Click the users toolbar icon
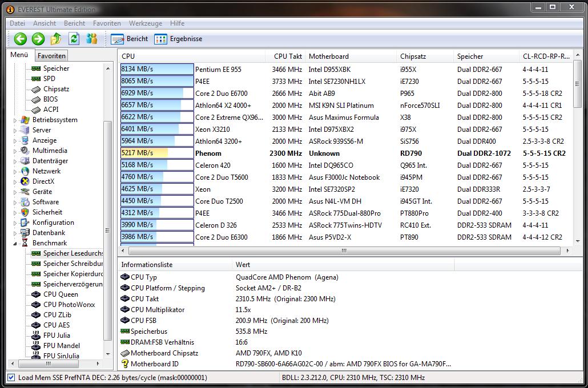This screenshot has height=388, width=588. point(91,39)
